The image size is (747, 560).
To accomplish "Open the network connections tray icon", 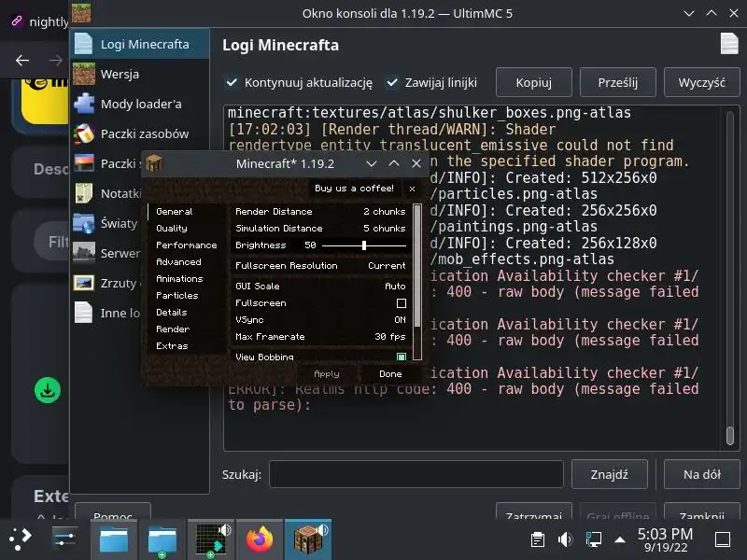I will coord(593,539).
